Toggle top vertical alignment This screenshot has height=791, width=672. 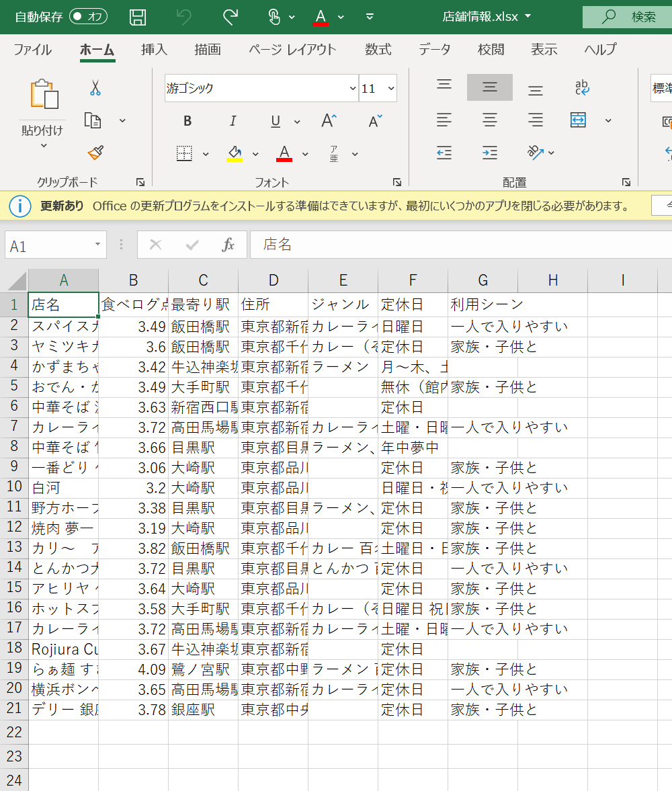pyautogui.click(x=444, y=85)
